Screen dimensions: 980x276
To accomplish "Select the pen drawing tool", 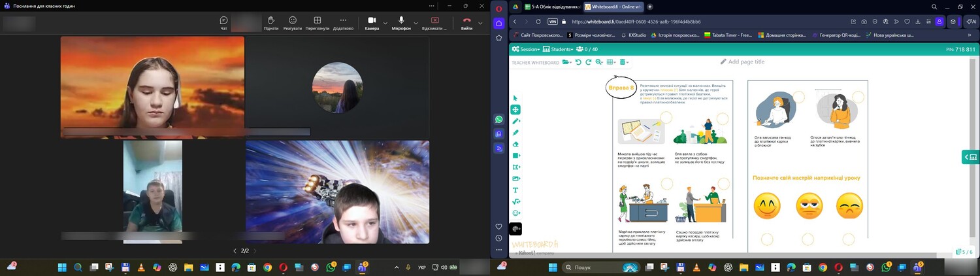I will tap(516, 121).
